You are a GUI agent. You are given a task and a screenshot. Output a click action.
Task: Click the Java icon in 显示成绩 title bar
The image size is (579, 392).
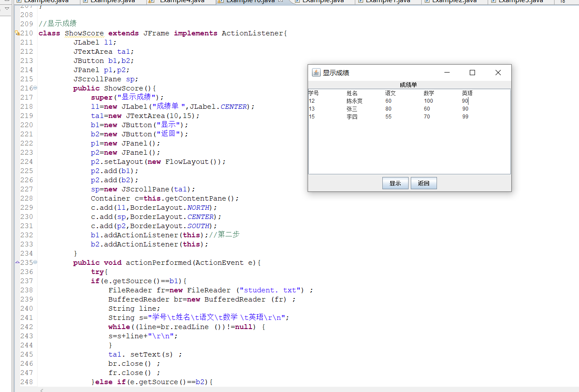[x=316, y=73]
